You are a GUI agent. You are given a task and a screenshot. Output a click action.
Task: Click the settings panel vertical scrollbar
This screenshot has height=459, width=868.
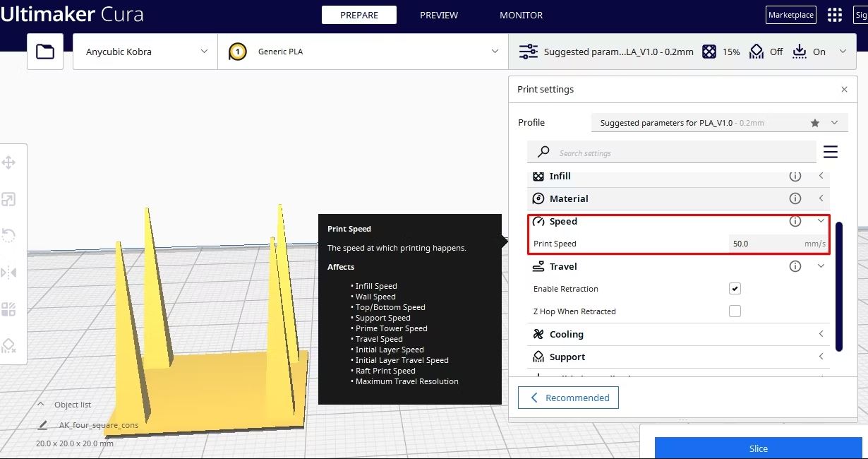pos(839,286)
